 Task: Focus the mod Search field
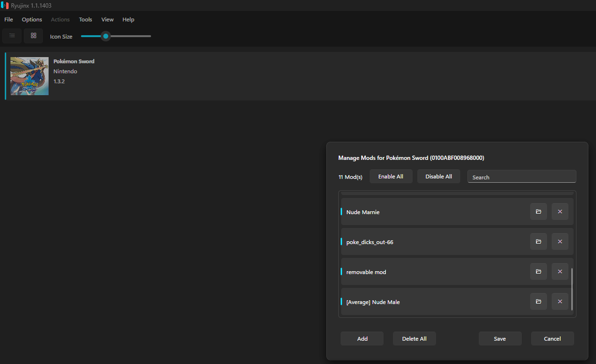[x=522, y=177]
